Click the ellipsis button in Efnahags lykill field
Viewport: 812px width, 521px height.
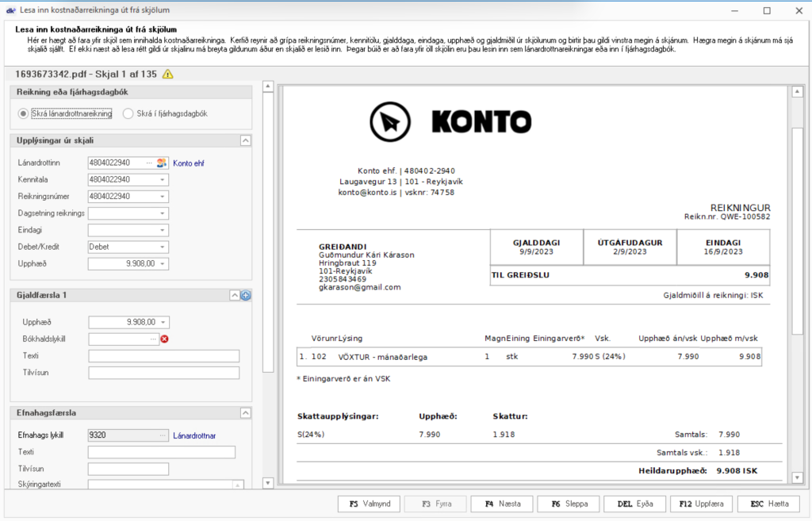coord(163,435)
